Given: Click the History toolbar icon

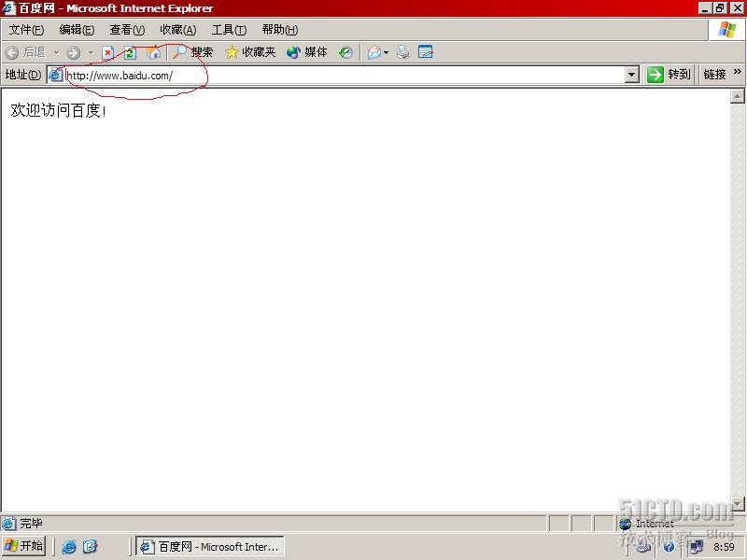Looking at the screenshot, I should point(345,52).
